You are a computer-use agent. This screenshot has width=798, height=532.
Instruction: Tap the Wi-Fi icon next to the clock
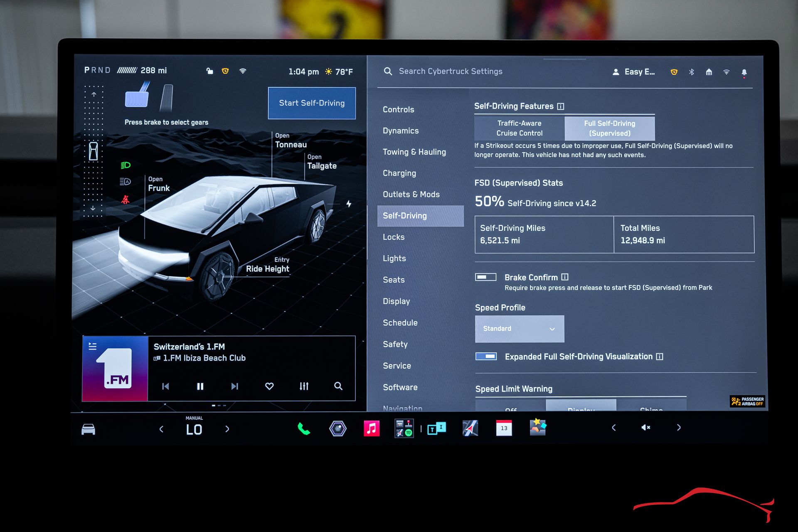coord(243,71)
